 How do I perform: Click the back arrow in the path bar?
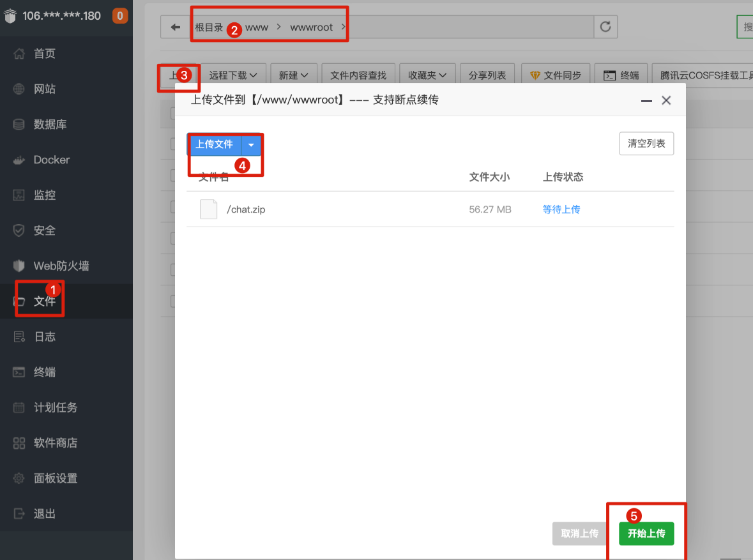click(x=175, y=27)
